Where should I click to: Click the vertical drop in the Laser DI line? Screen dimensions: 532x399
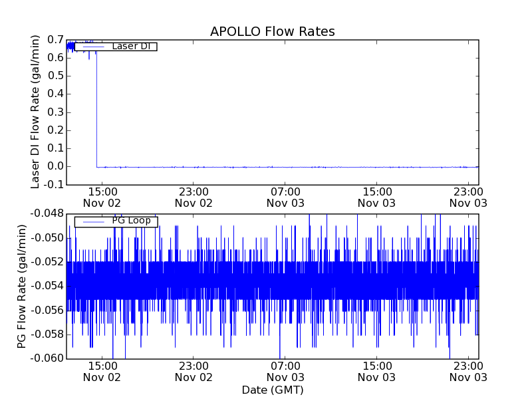click(96, 106)
